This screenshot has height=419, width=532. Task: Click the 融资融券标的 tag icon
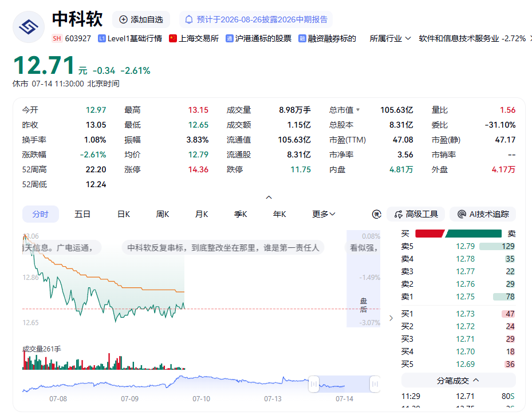click(x=302, y=38)
